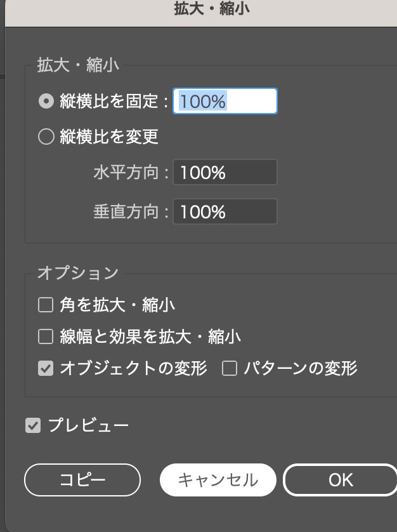Click the 縦横比を固定 percentage field
The image size is (397, 532).
pos(225,101)
